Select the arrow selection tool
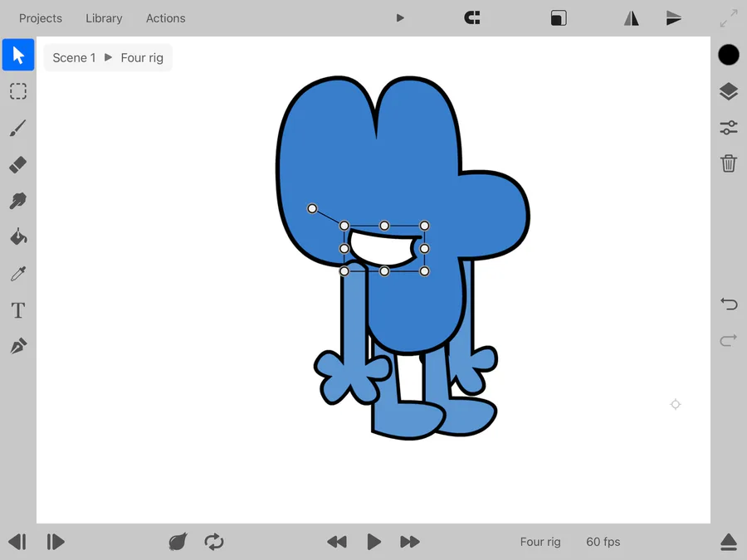The image size is (747, 560). coord(18,55)
